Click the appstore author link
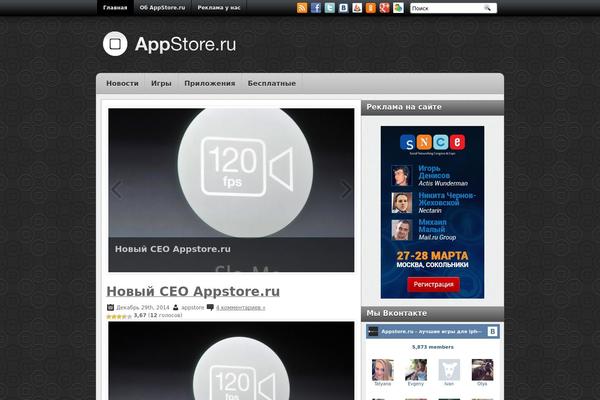The image size is (600, 400). (192, 307)
